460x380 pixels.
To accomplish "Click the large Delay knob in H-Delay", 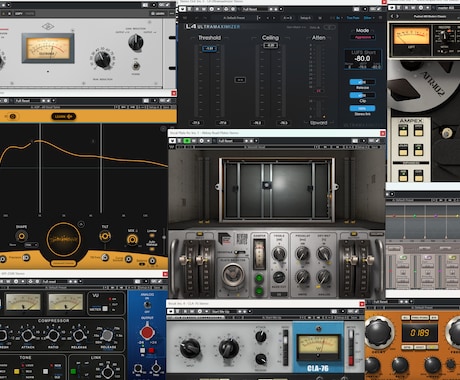I will point(378,332).
